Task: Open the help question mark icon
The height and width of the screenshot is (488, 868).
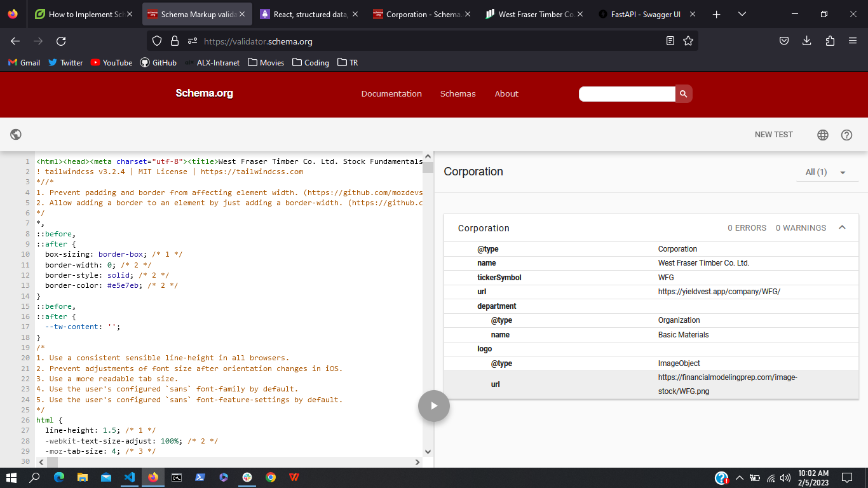Action: click(x=846, y=135)
